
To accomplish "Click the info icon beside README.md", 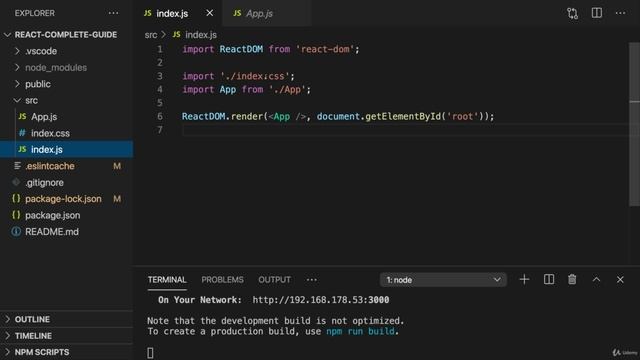I will [x=16, y=231].
